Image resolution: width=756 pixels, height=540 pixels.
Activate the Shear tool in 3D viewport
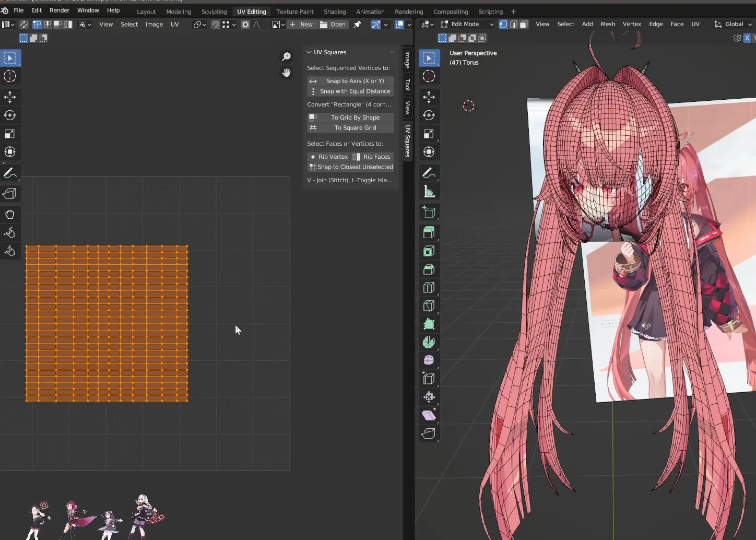tap(429, 416)
